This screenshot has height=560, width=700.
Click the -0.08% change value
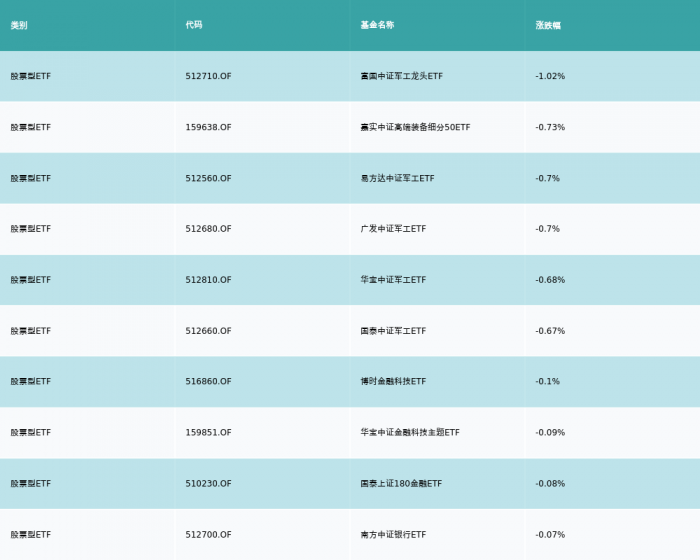pos(550,484)
